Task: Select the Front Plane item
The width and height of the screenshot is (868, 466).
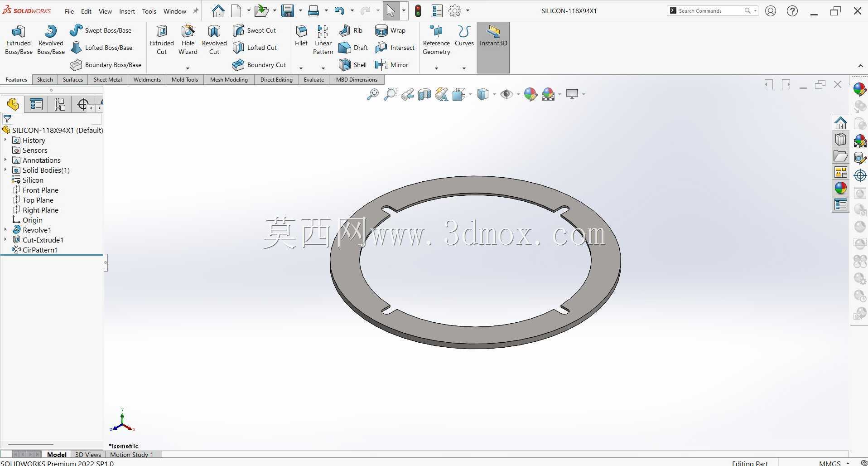Action: coord(40,190)
